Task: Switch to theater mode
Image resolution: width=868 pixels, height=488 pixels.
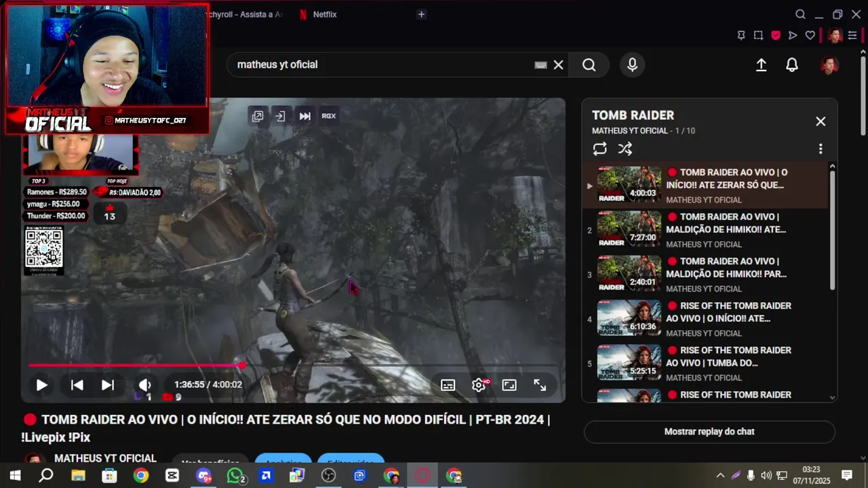Action: 509,385
